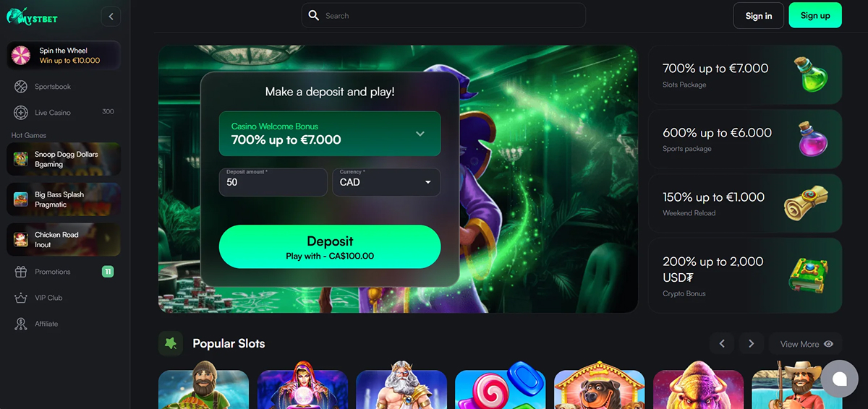This screenshot has width=868, height=409.
Task: Click the Spin the Wheel icon
Action: 22,56
